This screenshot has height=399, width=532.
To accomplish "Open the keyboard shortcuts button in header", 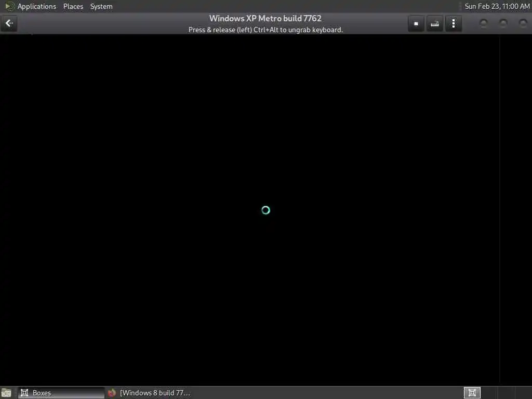I will [435, 23].
